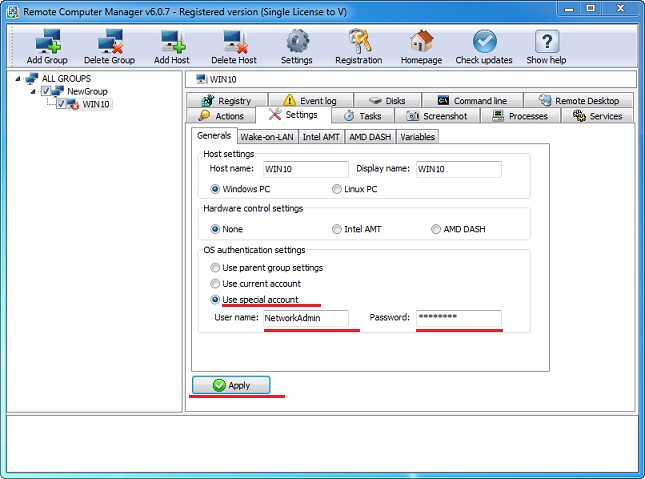Collapse the NewGroup tree node
The height and width of the screenshot is (479, 645).
[33, 91]
